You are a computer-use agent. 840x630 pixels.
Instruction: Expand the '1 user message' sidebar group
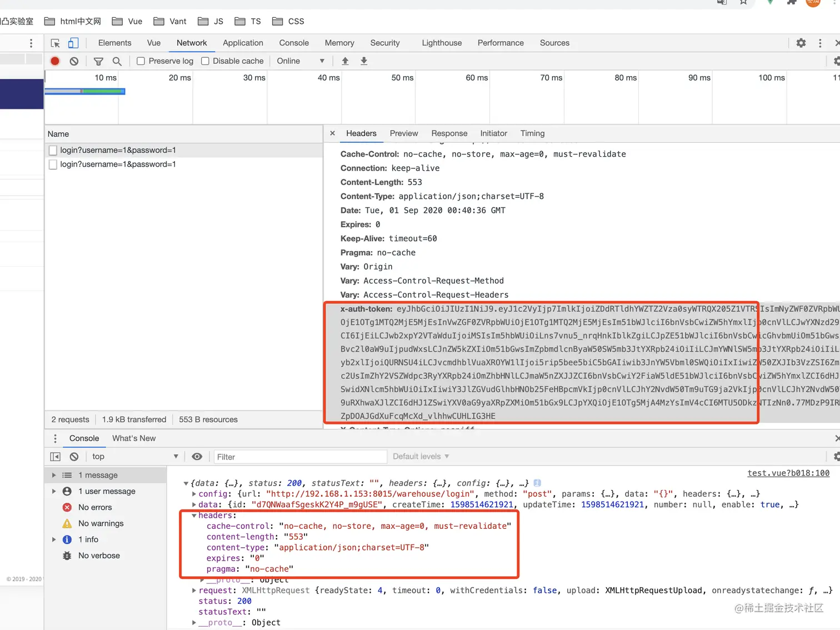tap(54, 492)
